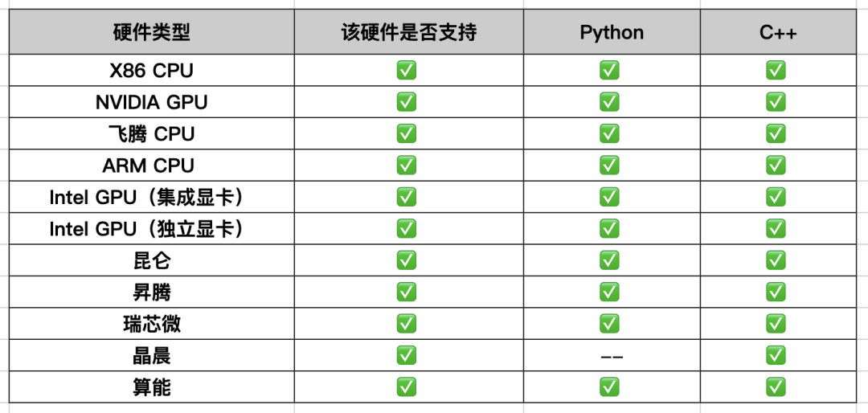Screen dimensions: 868x413
Task: Select the 晶晨 Python dash cell
Action: tap(612, 356)
